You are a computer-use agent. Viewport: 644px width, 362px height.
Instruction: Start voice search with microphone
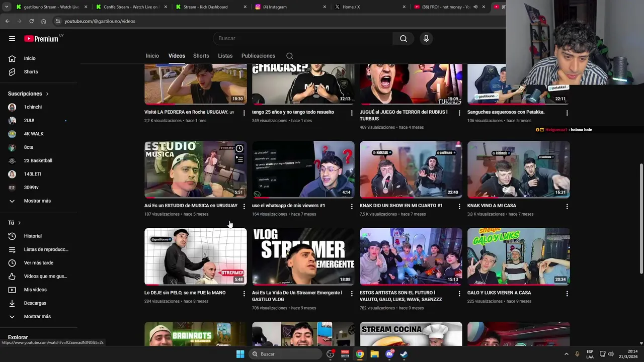click(426, 39)
